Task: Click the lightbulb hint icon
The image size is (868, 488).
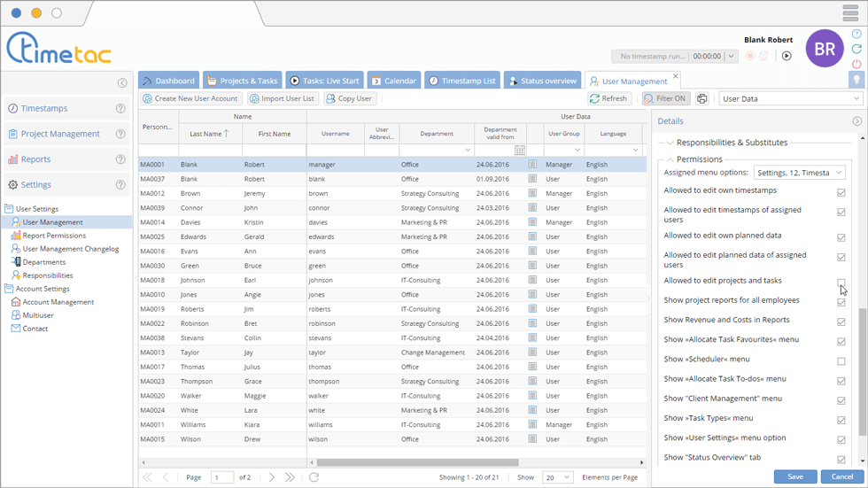Action: click(856, 80)
